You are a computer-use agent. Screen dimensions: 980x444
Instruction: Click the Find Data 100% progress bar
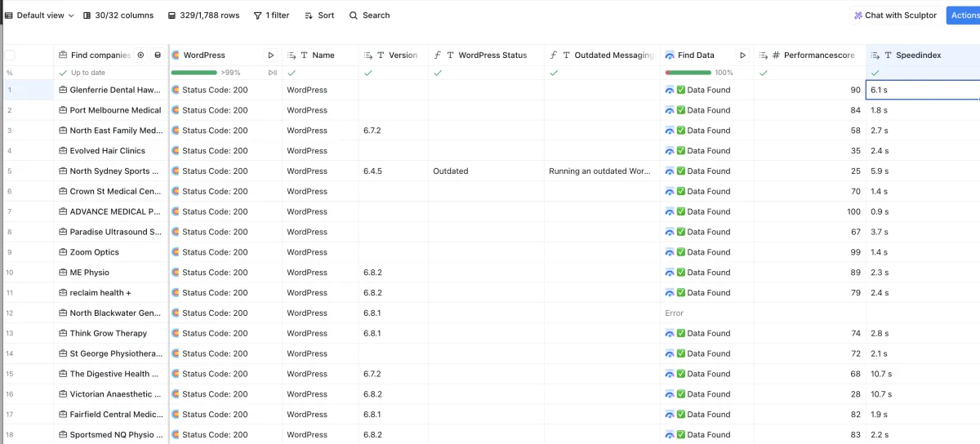coord(688,73)
